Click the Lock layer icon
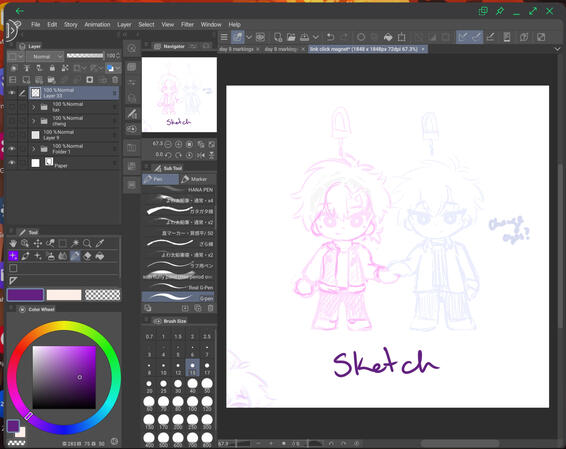Screen dimensions: 566x449 click(x=52, y=68)
